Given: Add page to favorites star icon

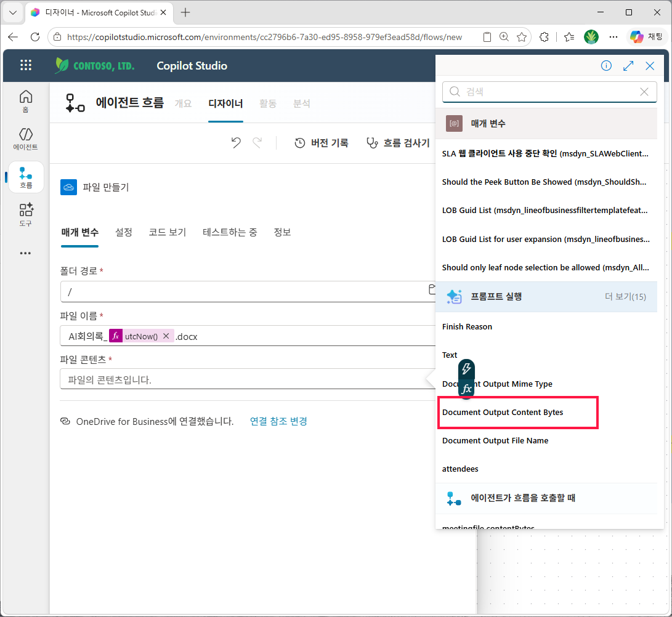Looking at the screenshot, I should point(521,37).
